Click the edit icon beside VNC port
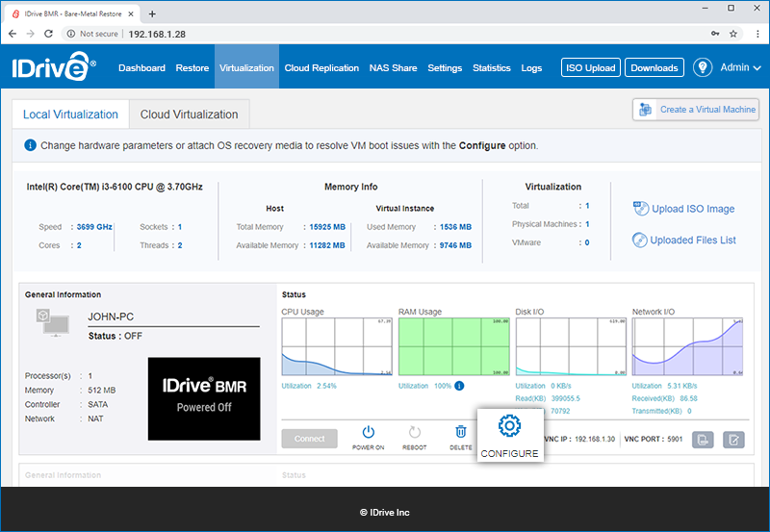 pos(733,440)
